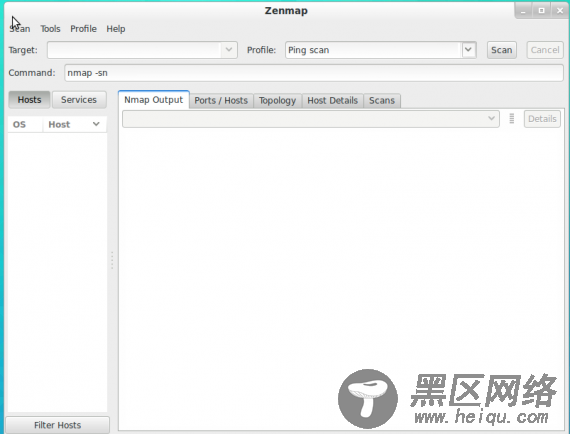Click the output options icon beside Details
570x434 pixels.
point(512,118)
